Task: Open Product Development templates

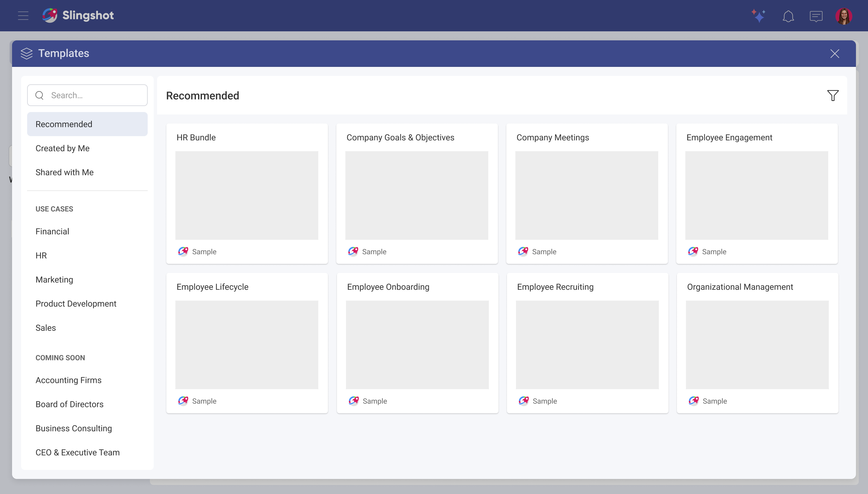Action: (x=87, y=304)
